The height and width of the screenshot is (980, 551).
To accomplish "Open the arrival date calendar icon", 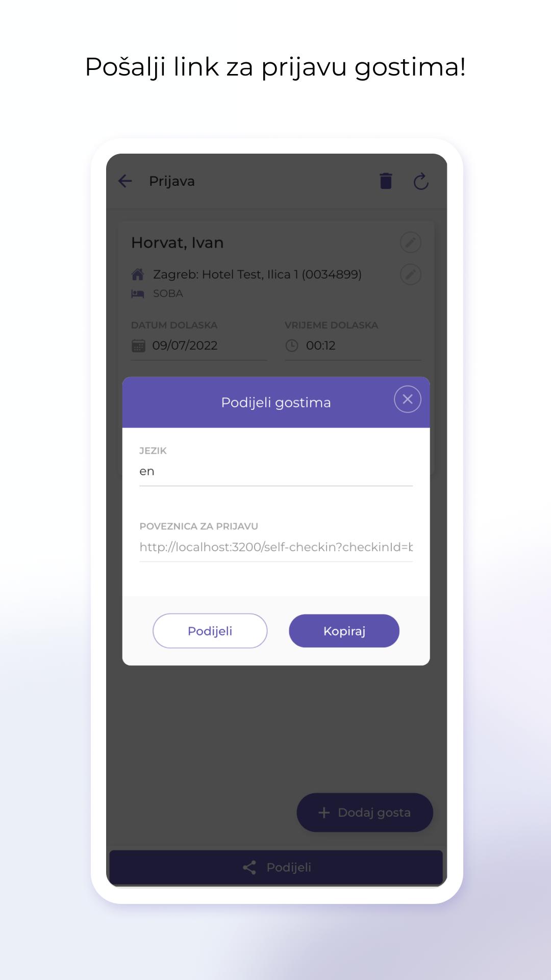I will click(138, 346).
